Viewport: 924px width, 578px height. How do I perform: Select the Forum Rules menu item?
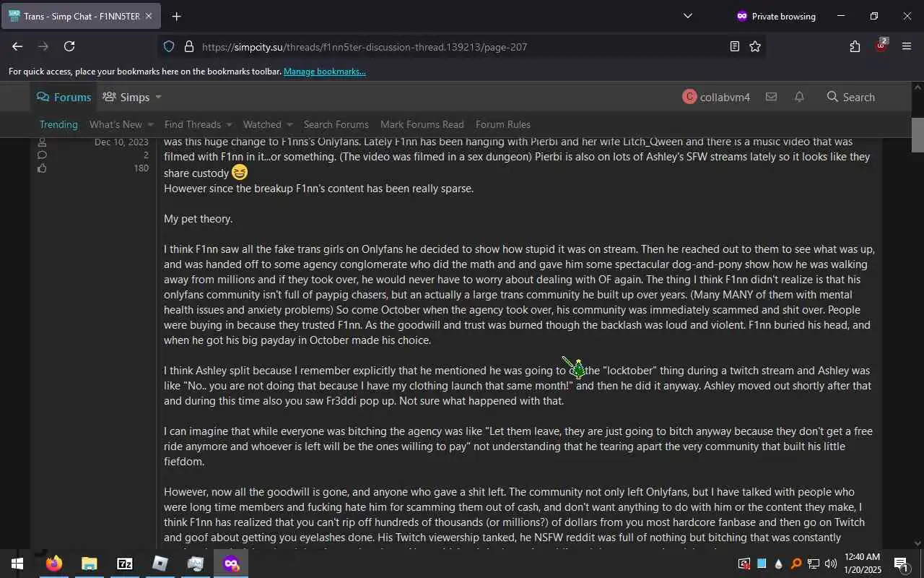click(503, 124)
